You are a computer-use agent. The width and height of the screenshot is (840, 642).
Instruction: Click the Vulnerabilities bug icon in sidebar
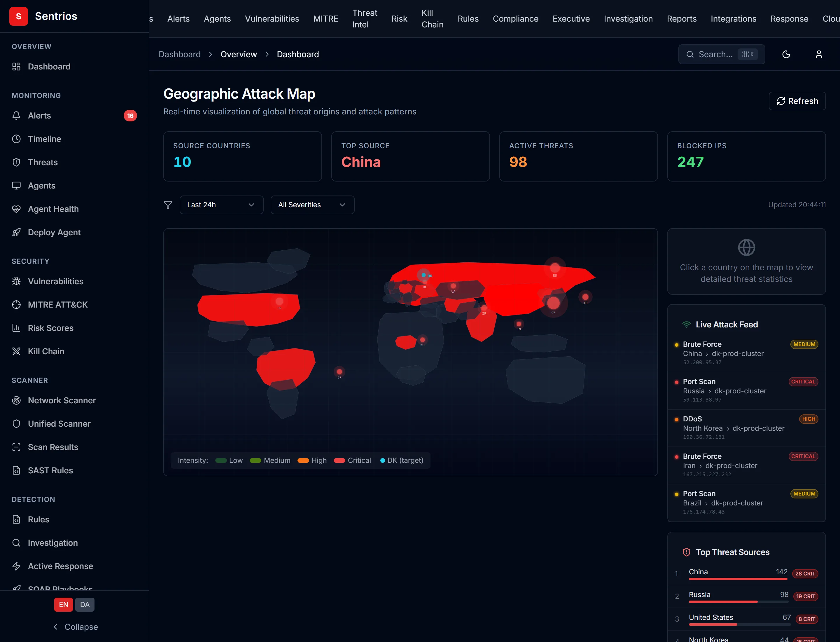(16, 281)
